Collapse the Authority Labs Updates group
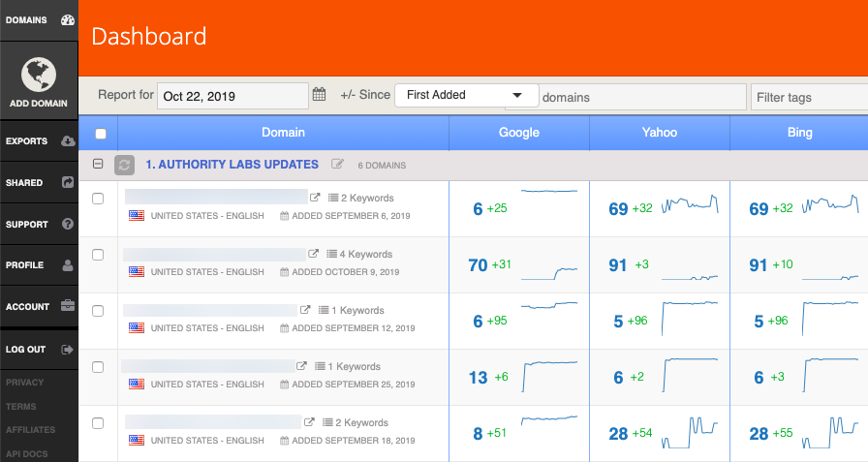 click(x=98, y=164)
